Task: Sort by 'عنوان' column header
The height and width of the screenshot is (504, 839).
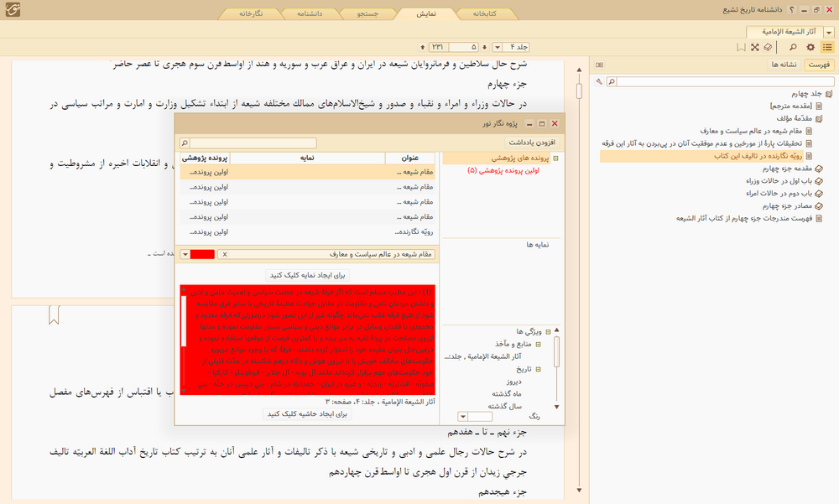Action: tap(410, 158)
